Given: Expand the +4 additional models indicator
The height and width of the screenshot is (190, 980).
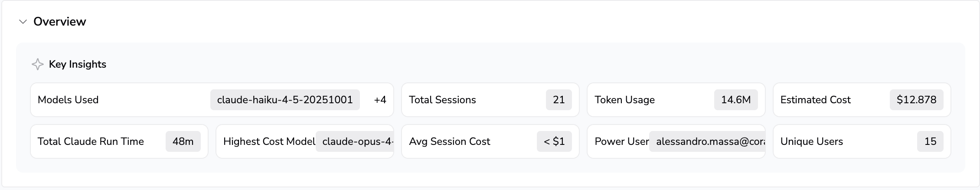Looking at the screenshot, I should [x=380, y=100].
